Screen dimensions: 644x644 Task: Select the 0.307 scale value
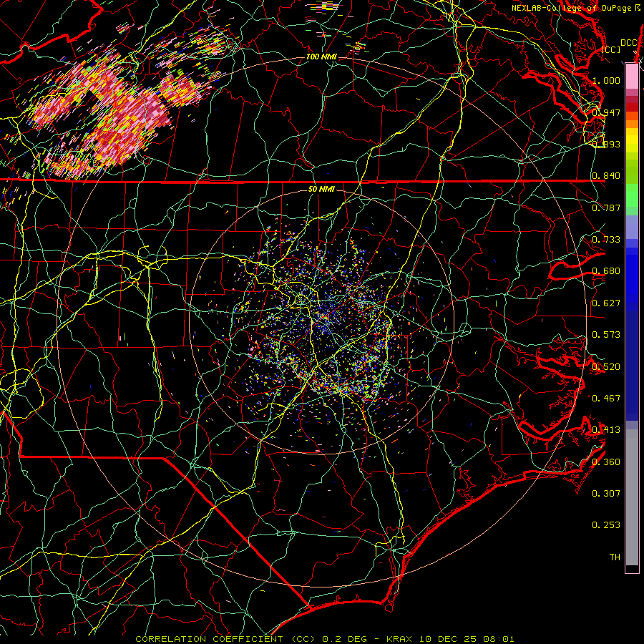tap(606, 494)
